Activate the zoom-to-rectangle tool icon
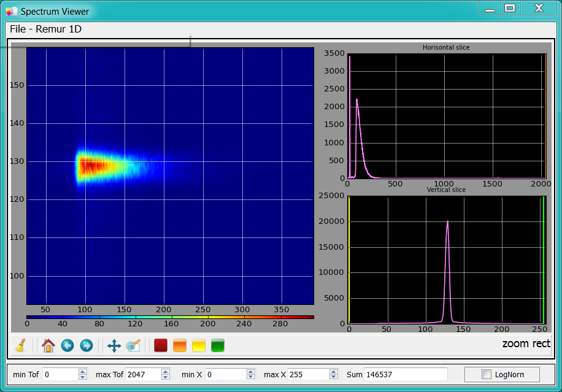The image size is (562, 392). 133,345
